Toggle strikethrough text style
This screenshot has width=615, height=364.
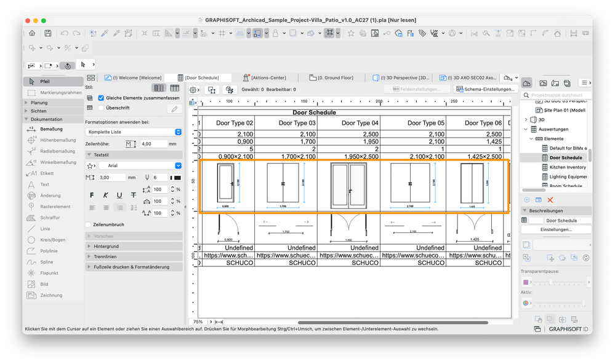(x=134, y=195)
